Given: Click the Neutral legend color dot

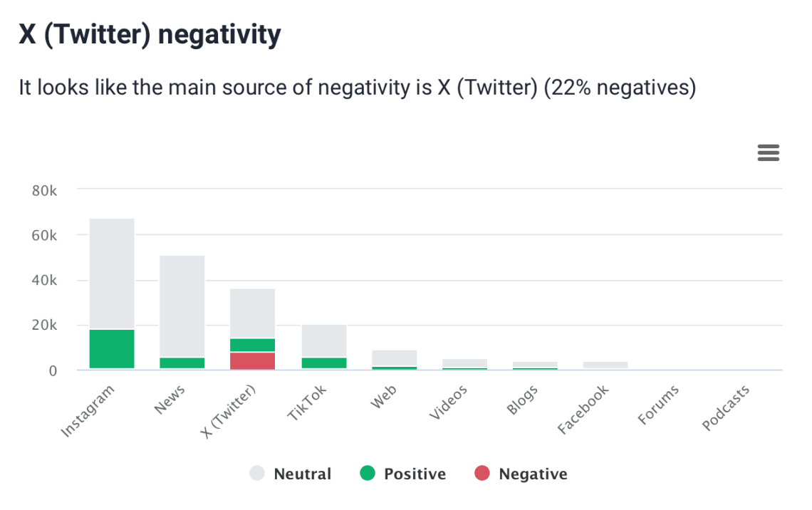Looking at the screenshot, I should tap(256, 474).
